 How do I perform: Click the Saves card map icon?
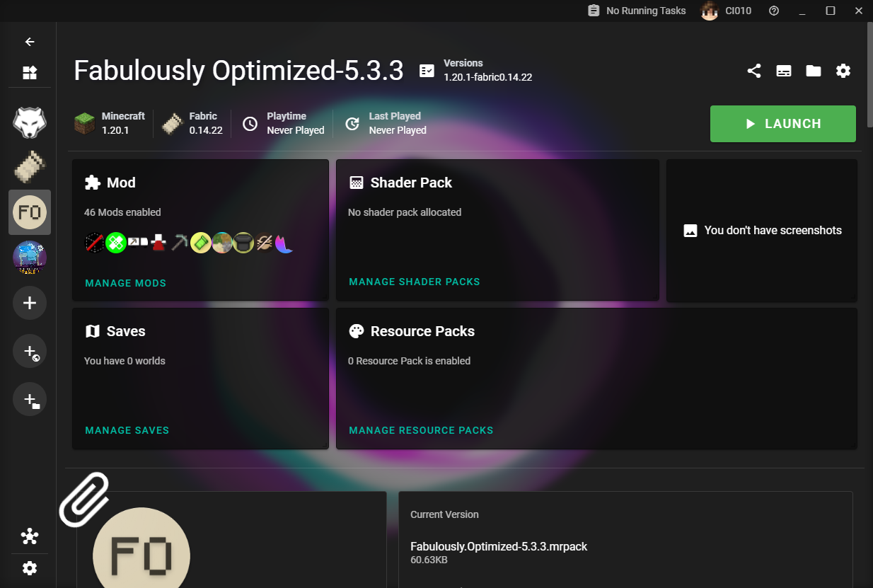coord(93,331)
